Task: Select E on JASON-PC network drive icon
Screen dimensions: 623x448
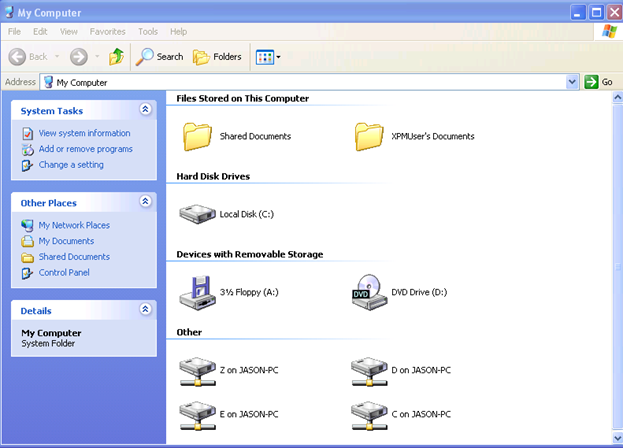Action: coord(197,415)
